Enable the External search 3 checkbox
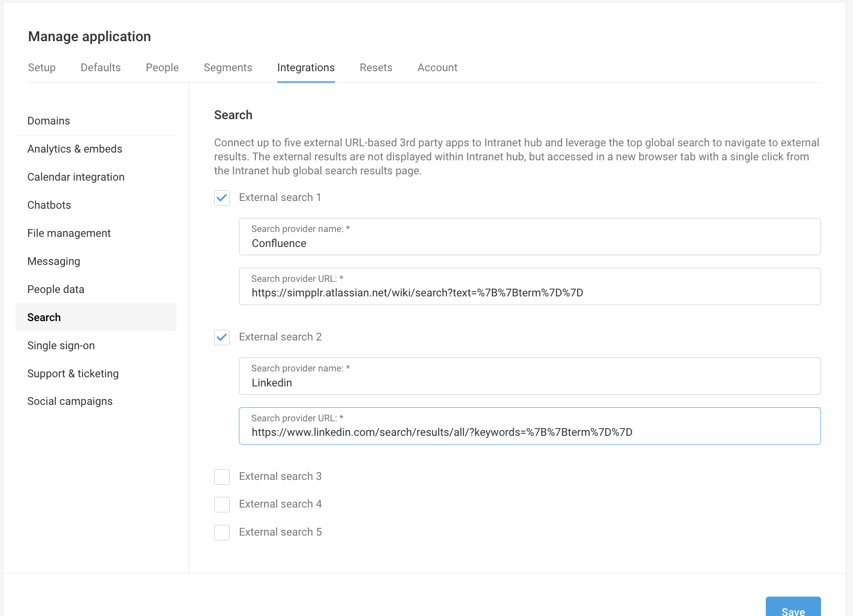The image size is (853, 616). click(221, 477)
